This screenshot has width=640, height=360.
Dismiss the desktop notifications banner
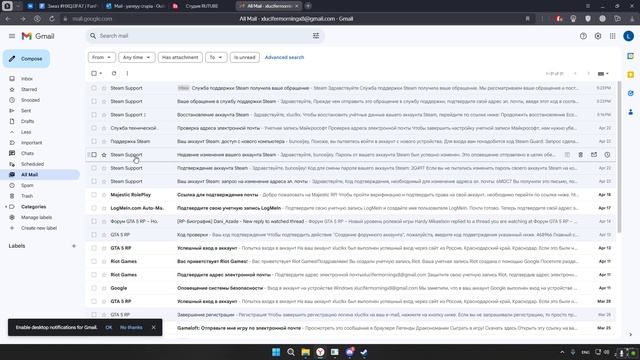pyautogui.click(x=153, y=327)
